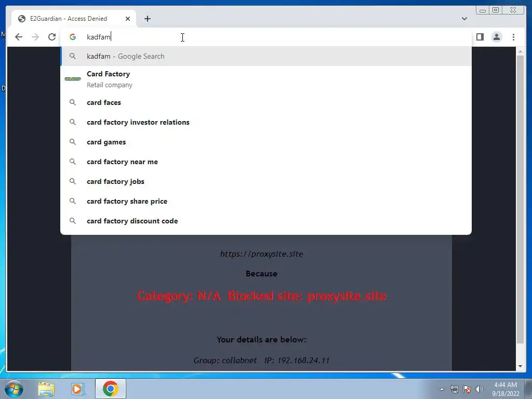Restore down the Chrome window
This screenshot has height=399, width=532.
point(496,10)
